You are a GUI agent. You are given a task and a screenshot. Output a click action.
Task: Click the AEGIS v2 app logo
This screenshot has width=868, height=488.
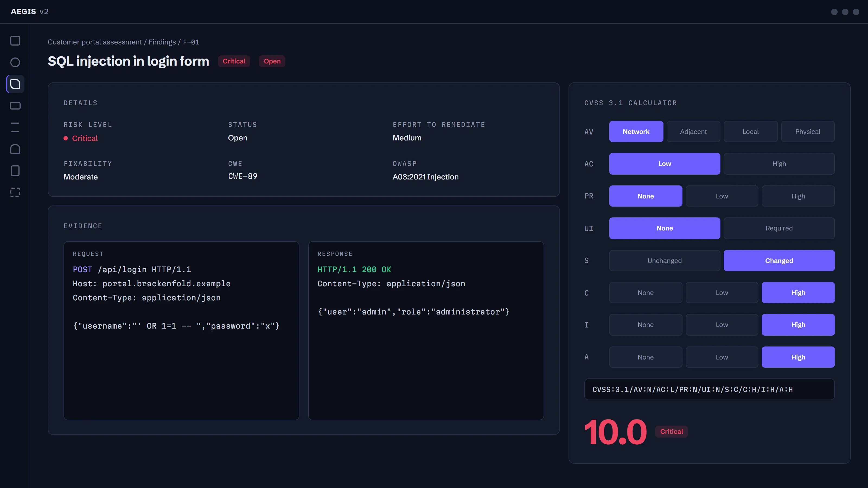pos(30,11)
